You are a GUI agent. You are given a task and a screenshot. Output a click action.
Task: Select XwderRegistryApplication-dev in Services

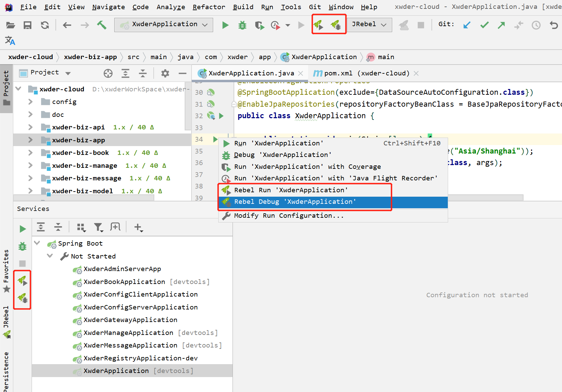click(140, 358)
